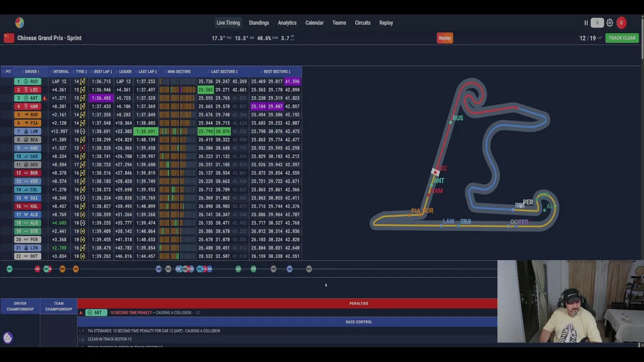Select the LEC driver badge in timing table
The image size is (644, 362).
coord(27,89)
